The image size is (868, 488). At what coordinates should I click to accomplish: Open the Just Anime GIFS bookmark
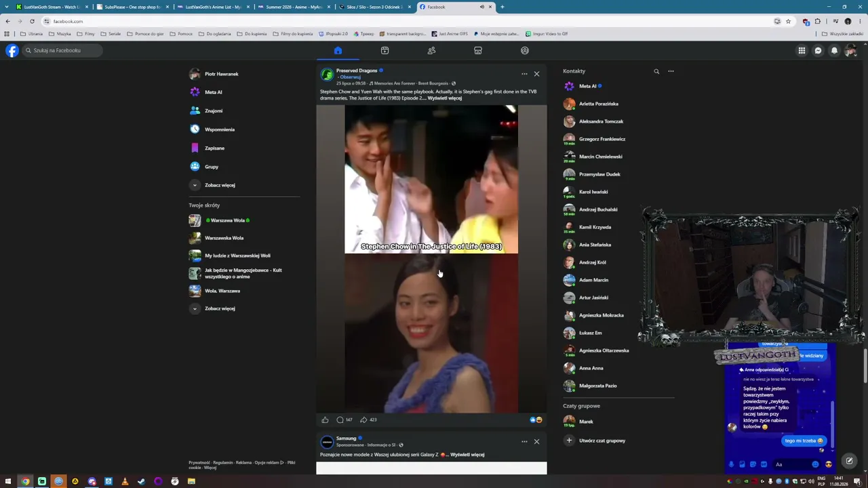pyautogui.click(x=450, y=34)
